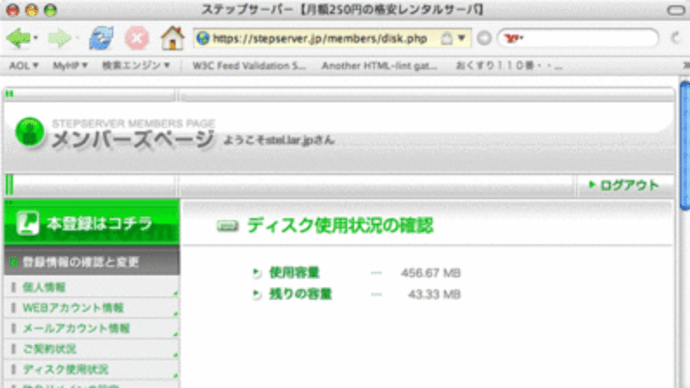
Task: Select 登録情報の確認と変更 section header
Action: 92,261
